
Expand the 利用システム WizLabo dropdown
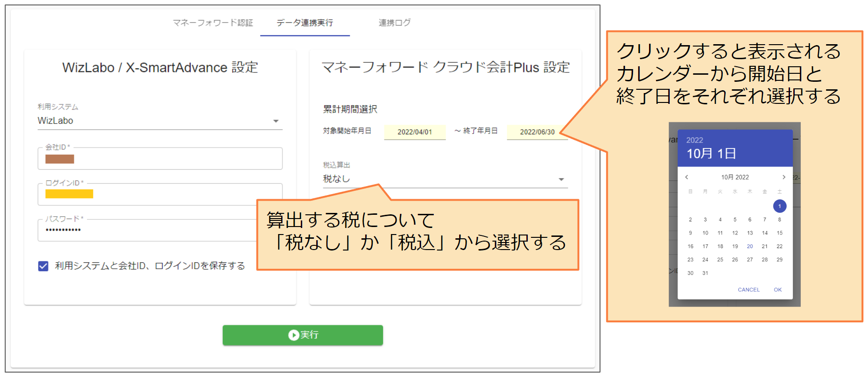point(160,121)
